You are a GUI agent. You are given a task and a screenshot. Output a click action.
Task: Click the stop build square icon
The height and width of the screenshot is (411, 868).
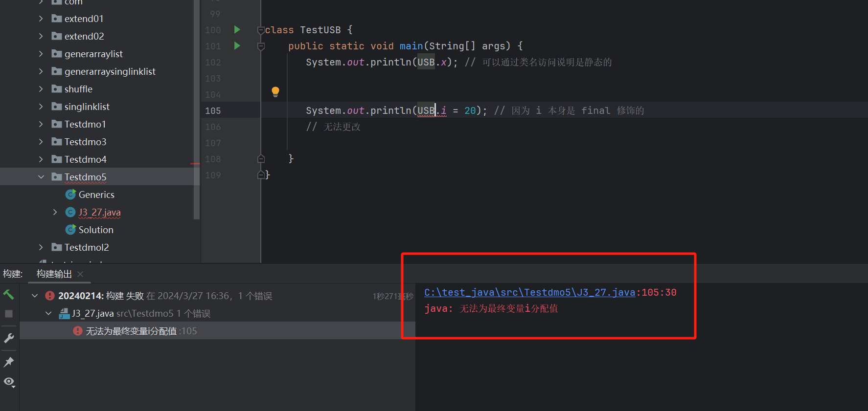(9, 314)
